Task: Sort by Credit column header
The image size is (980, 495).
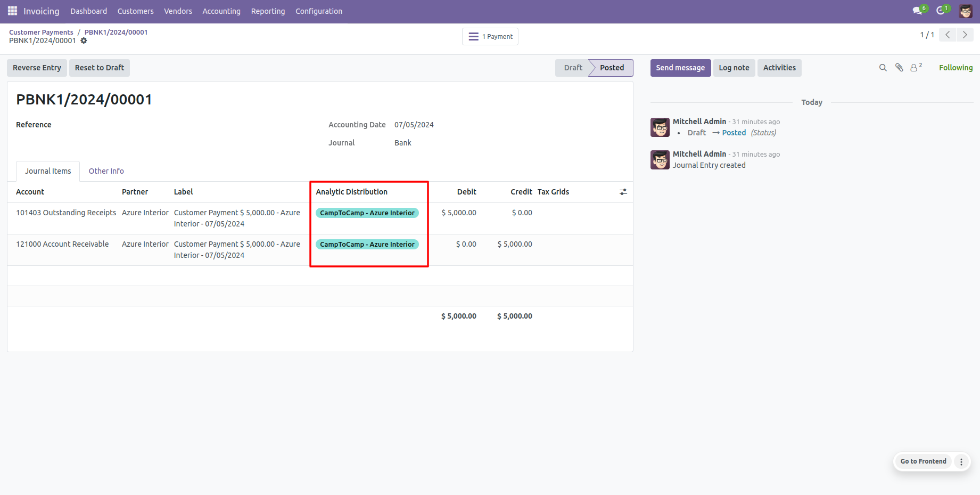Action: pos(521,192)
